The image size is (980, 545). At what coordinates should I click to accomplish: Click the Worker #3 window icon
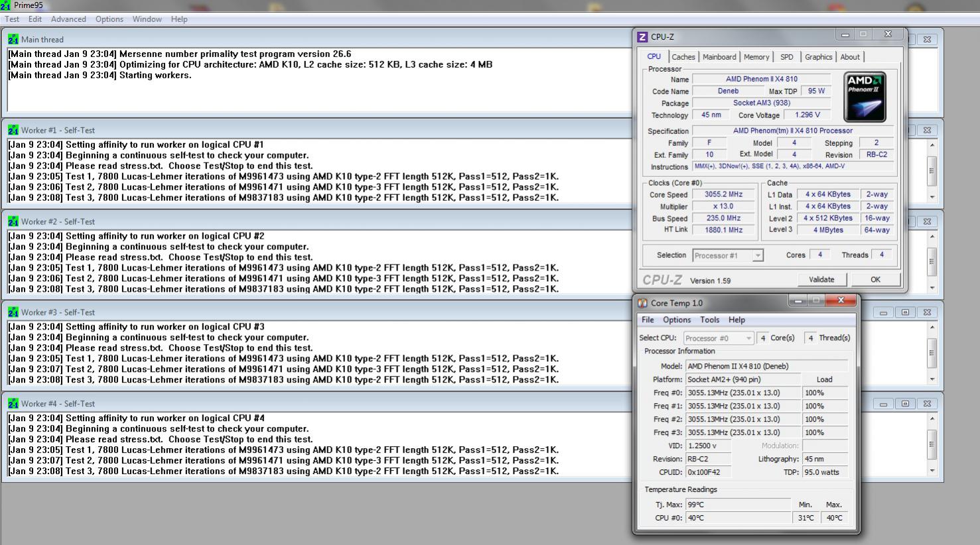pyautogui.click(x=13, y=312)
